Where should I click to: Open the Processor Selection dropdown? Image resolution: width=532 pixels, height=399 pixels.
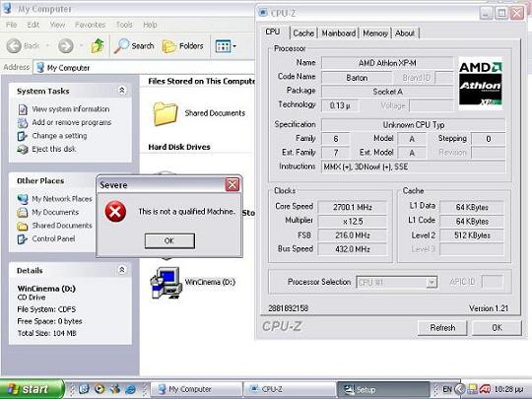tap(432, 283)
